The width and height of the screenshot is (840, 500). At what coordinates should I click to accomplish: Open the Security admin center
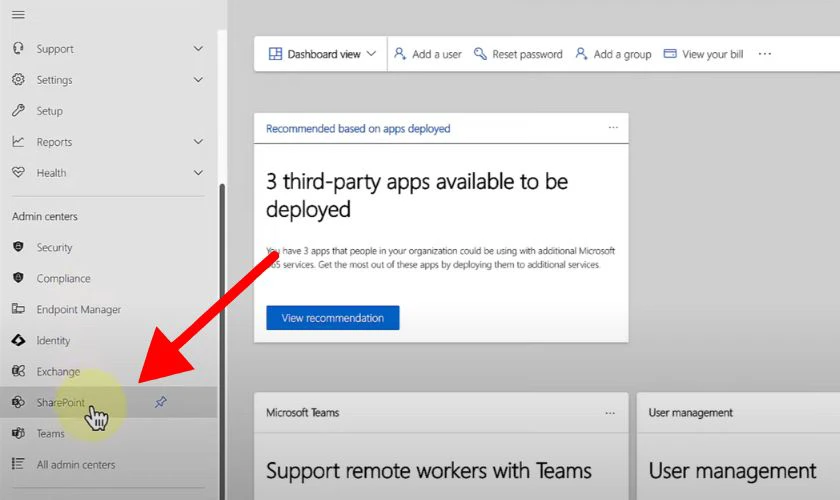108,247
